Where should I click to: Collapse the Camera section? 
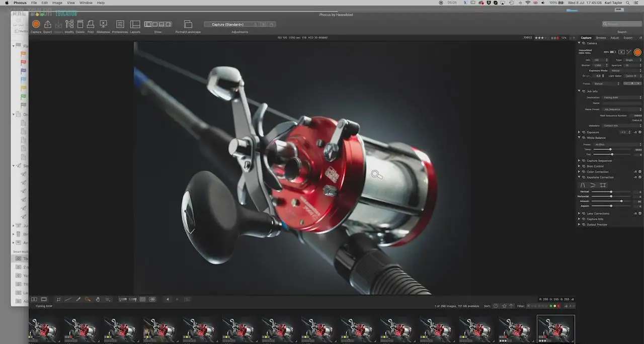tap(579, 43)
